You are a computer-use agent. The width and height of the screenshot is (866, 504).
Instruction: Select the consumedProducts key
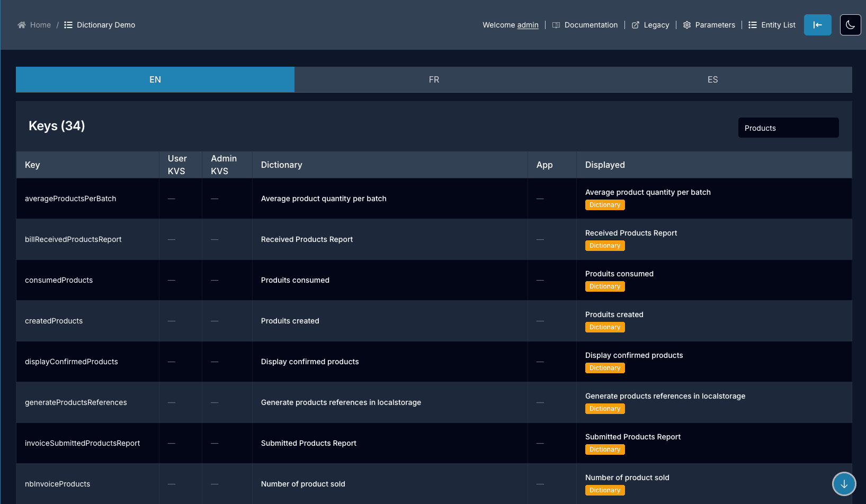point(59,280)
